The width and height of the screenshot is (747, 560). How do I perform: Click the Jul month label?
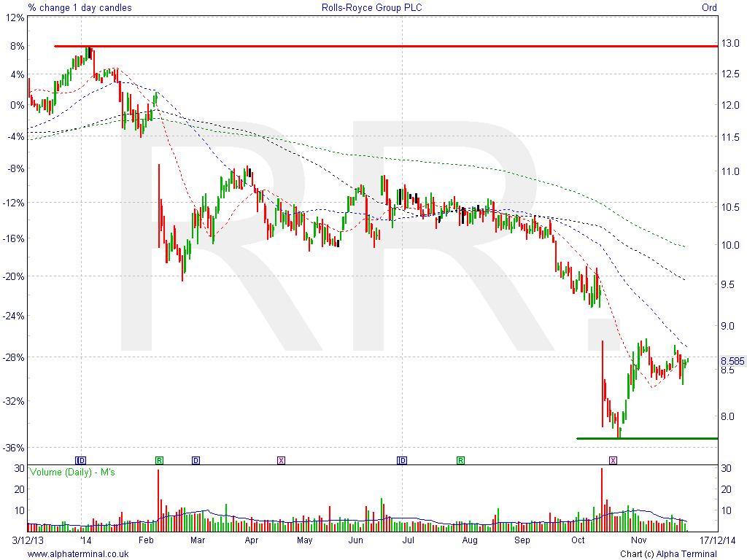click(x=408, y=540)
